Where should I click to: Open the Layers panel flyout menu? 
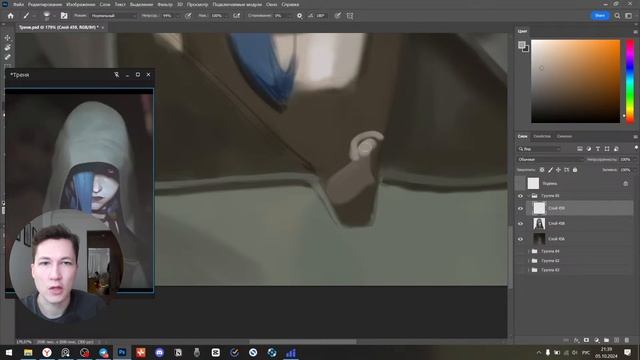(x=635, y=137)
